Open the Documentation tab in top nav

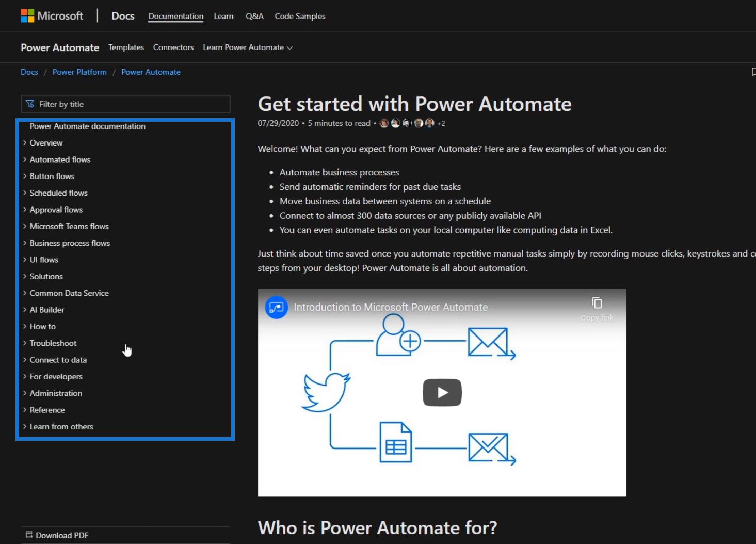[176, 16]
